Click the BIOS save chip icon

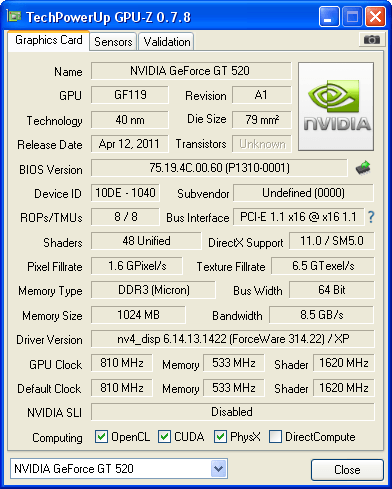coord(363,168)
